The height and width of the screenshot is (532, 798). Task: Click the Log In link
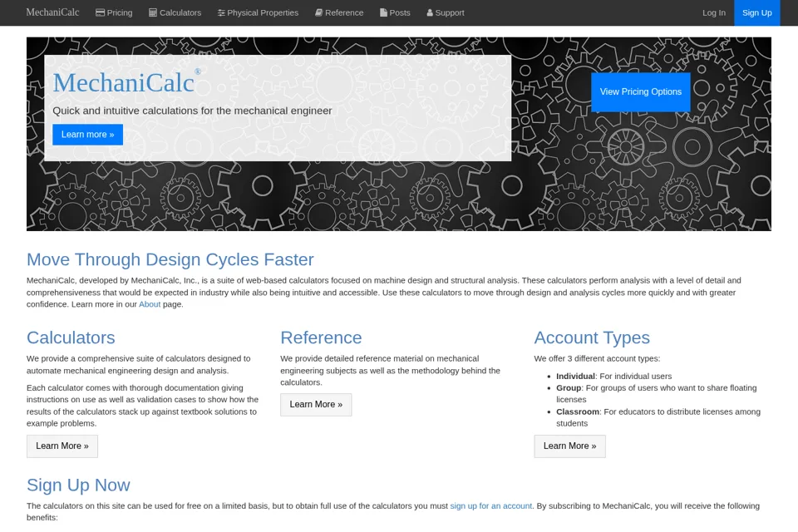(714, 12)
